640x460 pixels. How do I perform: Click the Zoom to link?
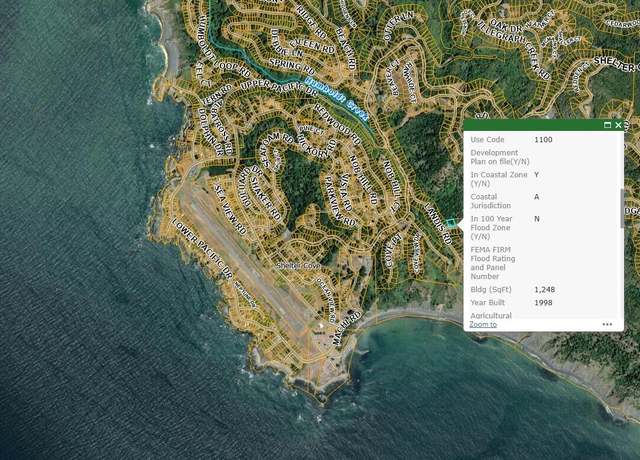tap(483, 324)
